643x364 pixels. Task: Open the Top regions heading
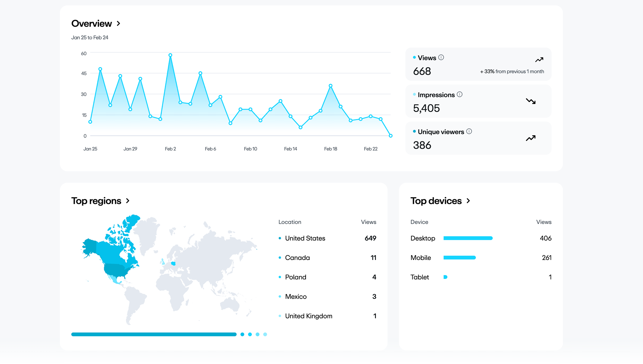tap(96, 201)
